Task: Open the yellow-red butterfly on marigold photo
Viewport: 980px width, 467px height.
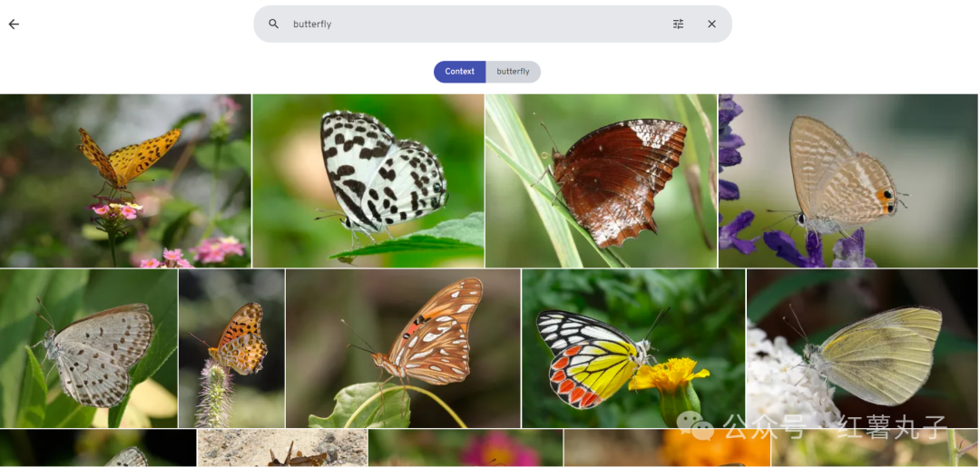Action: click(x=633, y=348)
